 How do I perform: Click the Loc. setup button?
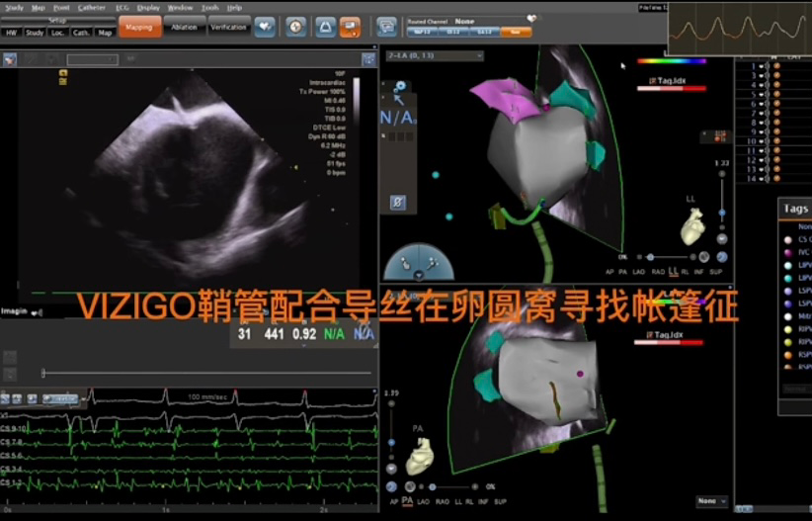(x=57, y=33)
